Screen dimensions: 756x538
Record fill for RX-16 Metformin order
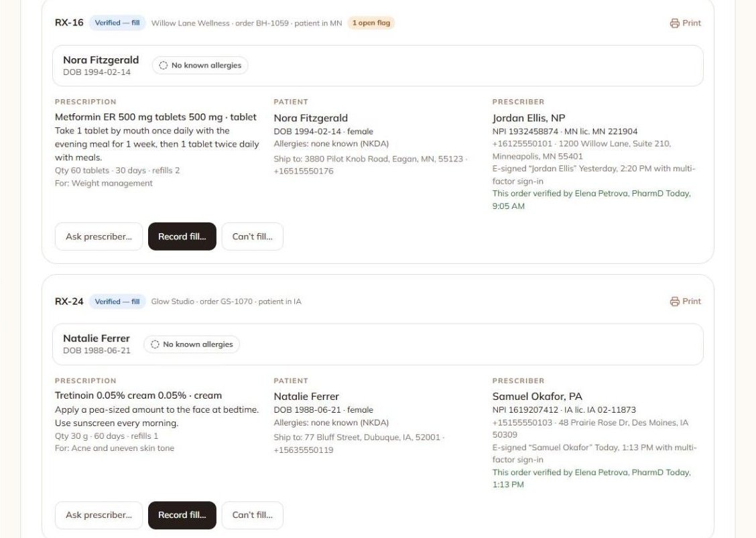(182, 237)
